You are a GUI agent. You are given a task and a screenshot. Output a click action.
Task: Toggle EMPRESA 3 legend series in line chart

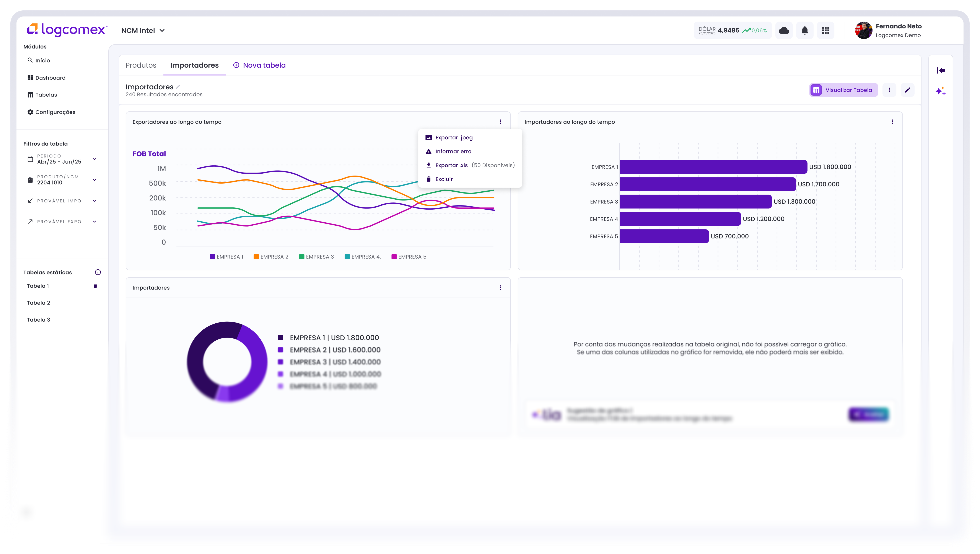(316, 257)
